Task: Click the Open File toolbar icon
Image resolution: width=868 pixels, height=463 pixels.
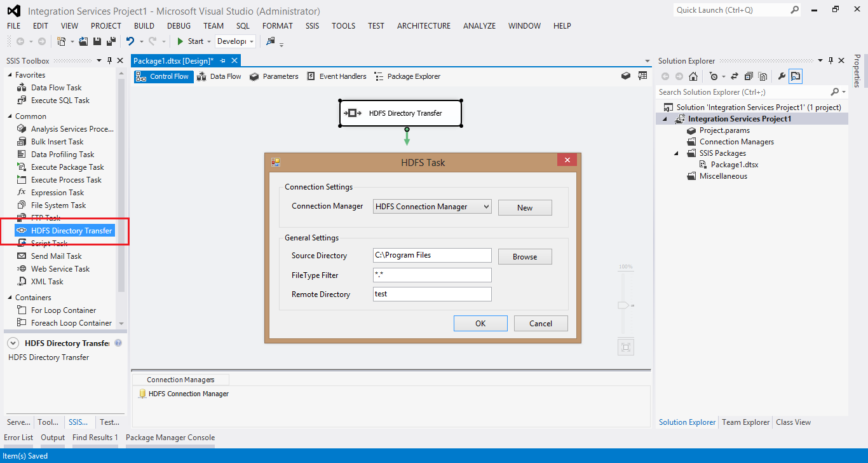Action: tap(83, 41)
